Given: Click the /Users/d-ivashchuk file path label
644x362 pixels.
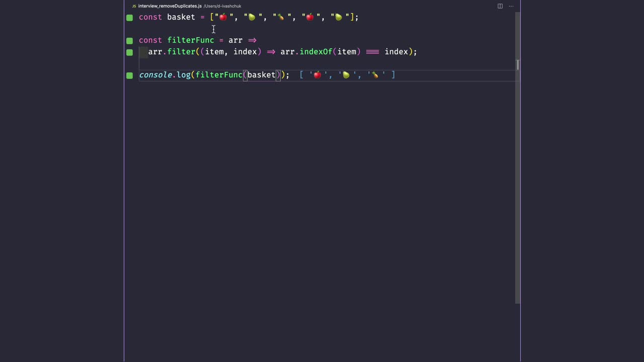Looking at the screenshot, I should pyautogui.click(x=222, y=6).
